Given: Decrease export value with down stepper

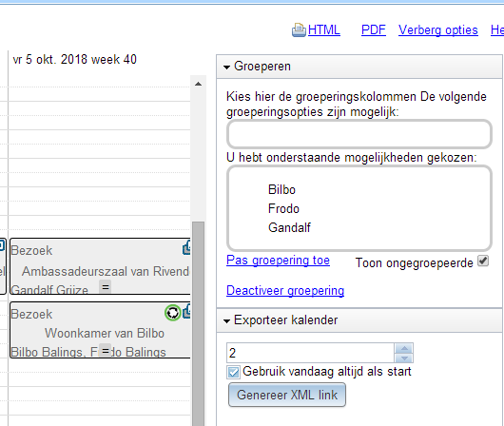Looking at the screenshot, I should (404, 358).
